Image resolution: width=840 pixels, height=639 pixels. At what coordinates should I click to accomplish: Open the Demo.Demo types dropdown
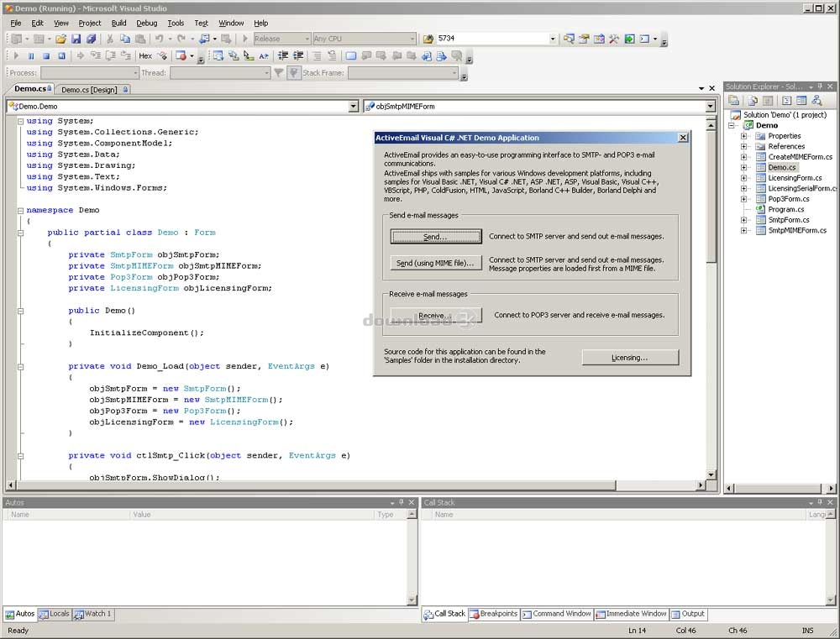coord(353,107)
